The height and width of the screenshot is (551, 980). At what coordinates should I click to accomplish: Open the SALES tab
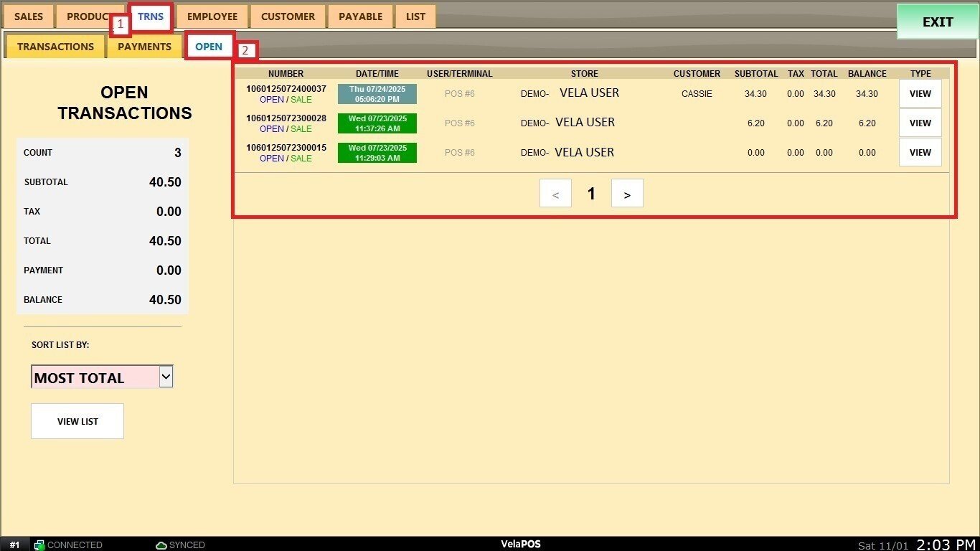click(29, 17)
